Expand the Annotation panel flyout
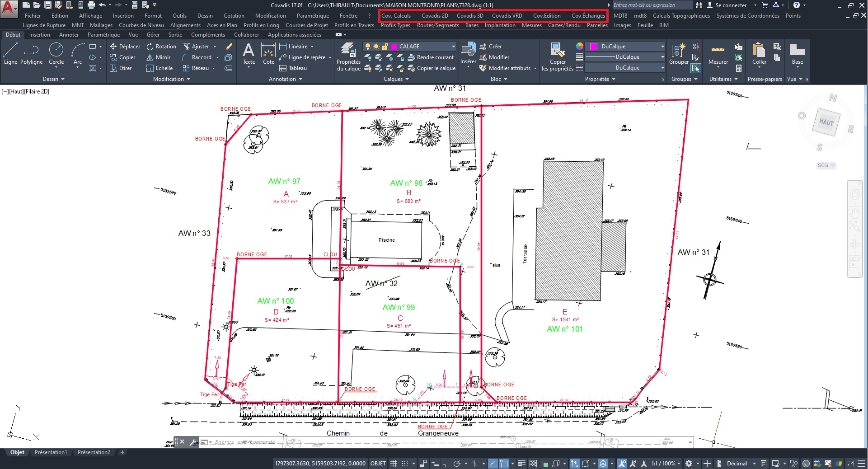Image resolution: width=868 pixels, height=469 pixels. (x=285, y=79)
